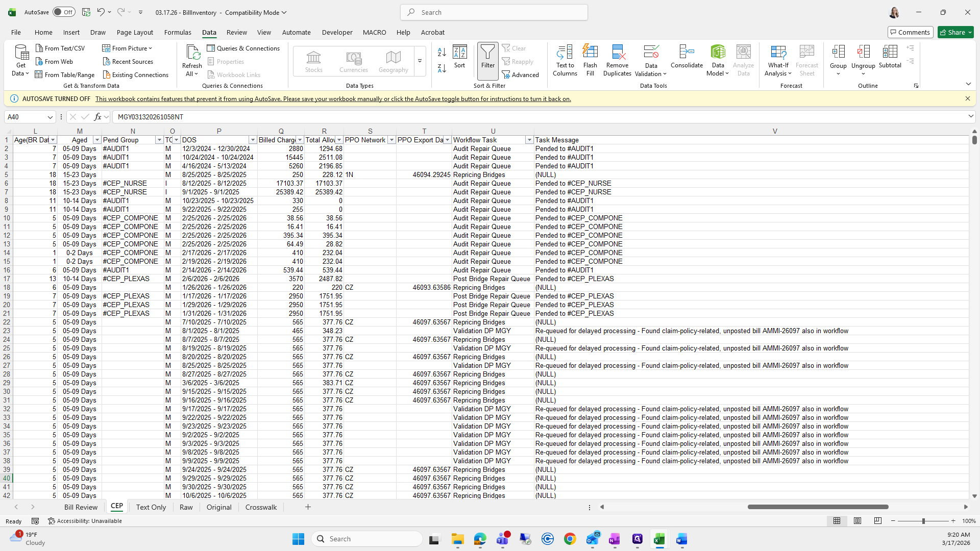This screenshot has width=980, height=551.
Task: Click the AutoSave workbook info link
Action: [333, 99]
